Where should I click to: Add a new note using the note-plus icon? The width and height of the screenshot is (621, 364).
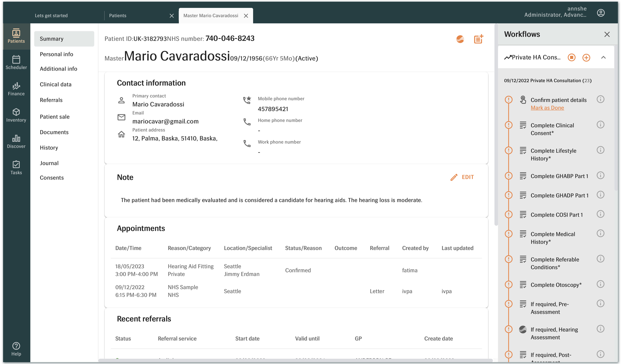(478, 39)
